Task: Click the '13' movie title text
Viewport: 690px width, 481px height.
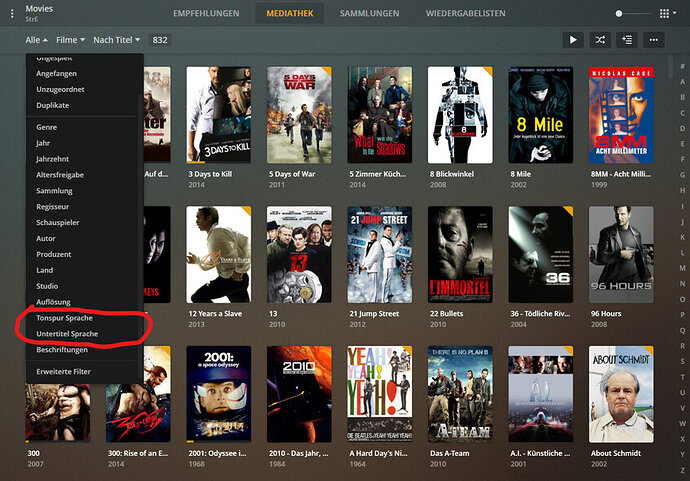Action: tap(273, 314)
